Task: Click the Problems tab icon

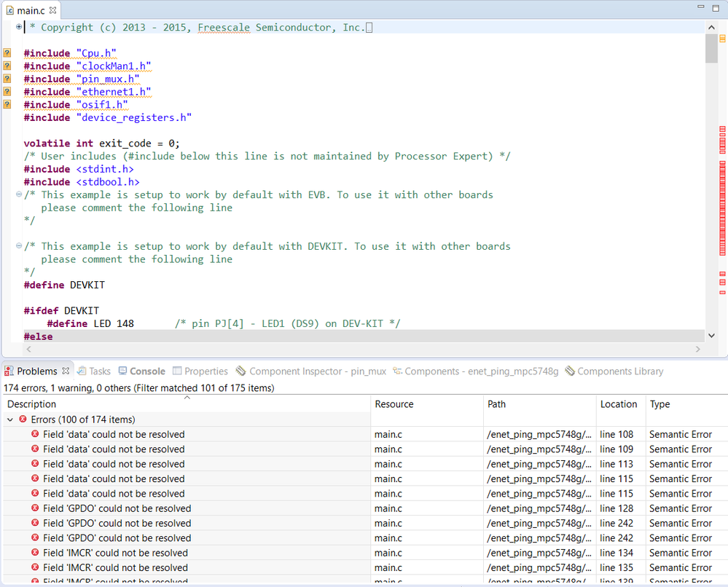Action: click(9, 371)
